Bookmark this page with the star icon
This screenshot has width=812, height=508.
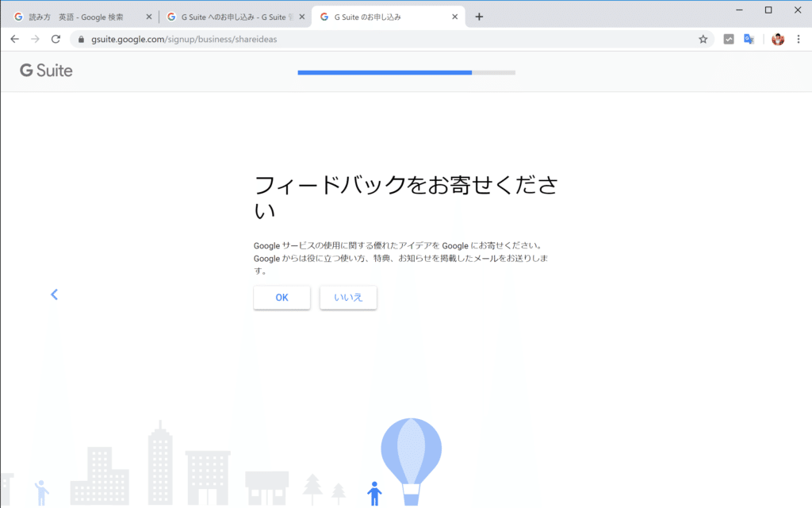703,38
